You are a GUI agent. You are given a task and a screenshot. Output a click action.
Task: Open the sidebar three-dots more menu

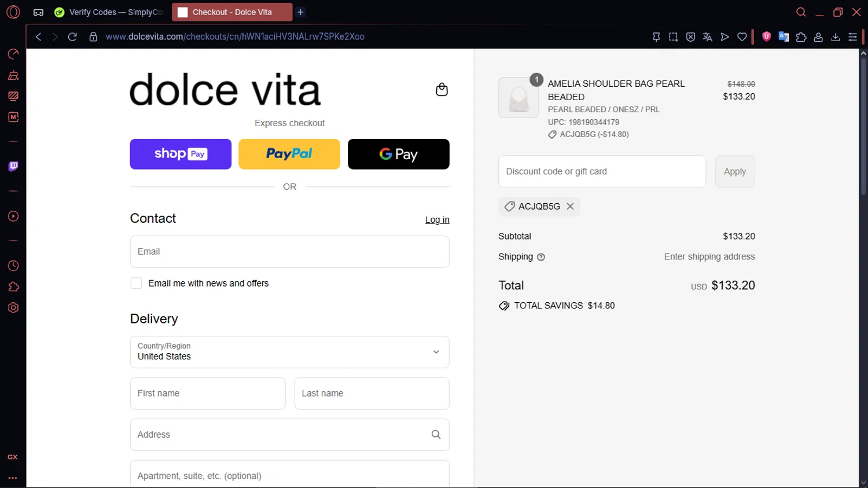[x=13, y=478]
